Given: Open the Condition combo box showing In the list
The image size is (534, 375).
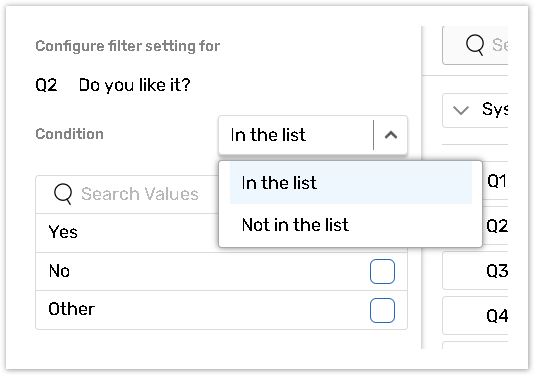Looking at the screenshot, I should (x=313, y=135).
